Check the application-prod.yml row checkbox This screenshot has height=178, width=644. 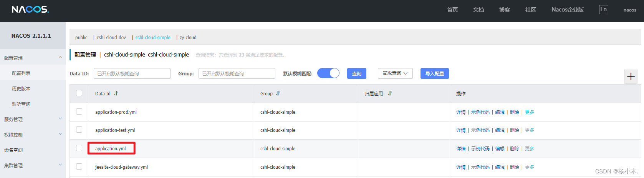[79, 111]
